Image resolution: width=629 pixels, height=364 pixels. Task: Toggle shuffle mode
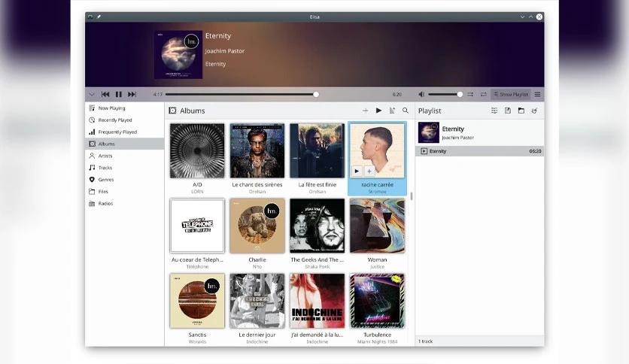[470, 94]
